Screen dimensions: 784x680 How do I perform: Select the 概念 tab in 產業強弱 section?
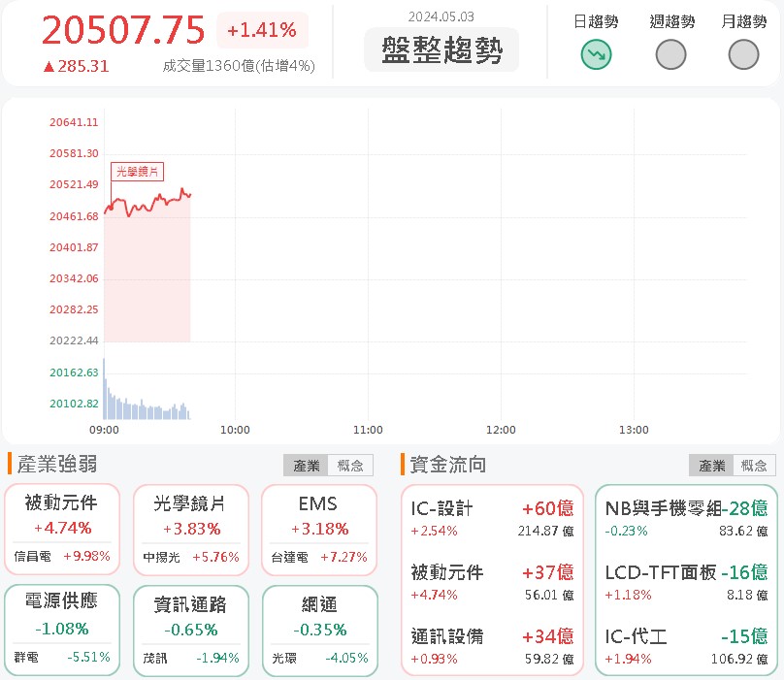click(350, 466)
